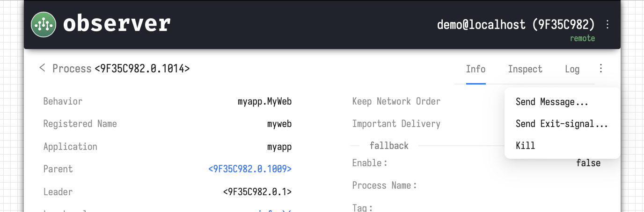Click Kill in the process menu
The height and width of the screenshot is (212, 644).
(525, 145)
